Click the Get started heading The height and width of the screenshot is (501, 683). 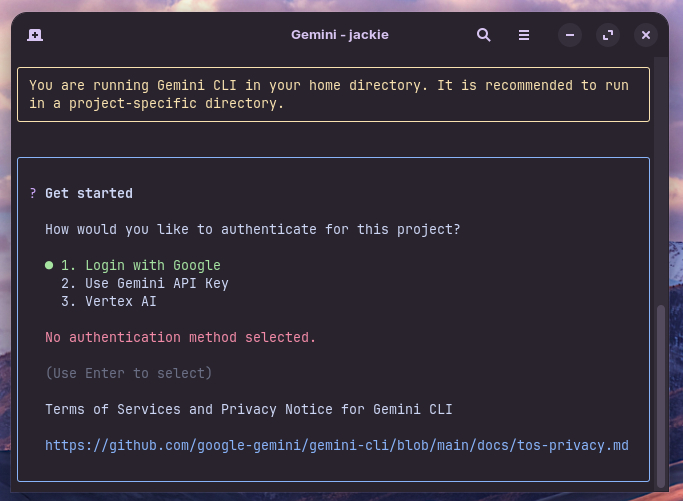pos(89,194)
